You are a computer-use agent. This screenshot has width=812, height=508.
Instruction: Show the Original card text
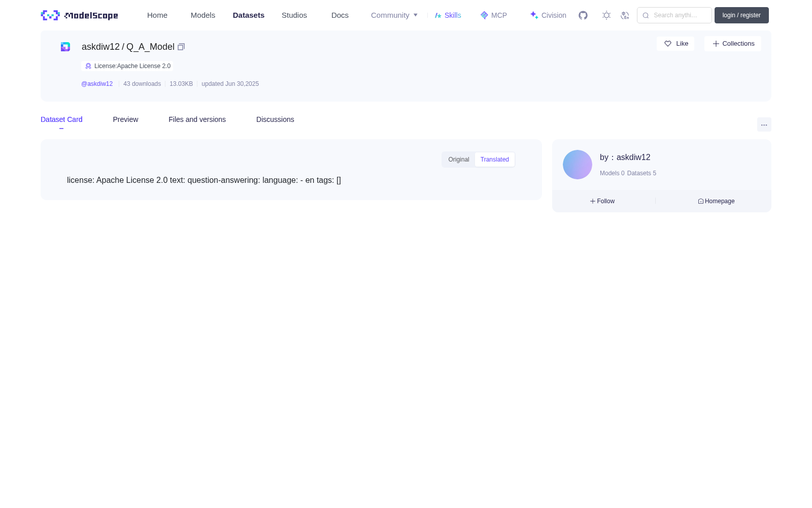[x=459, y=160]
